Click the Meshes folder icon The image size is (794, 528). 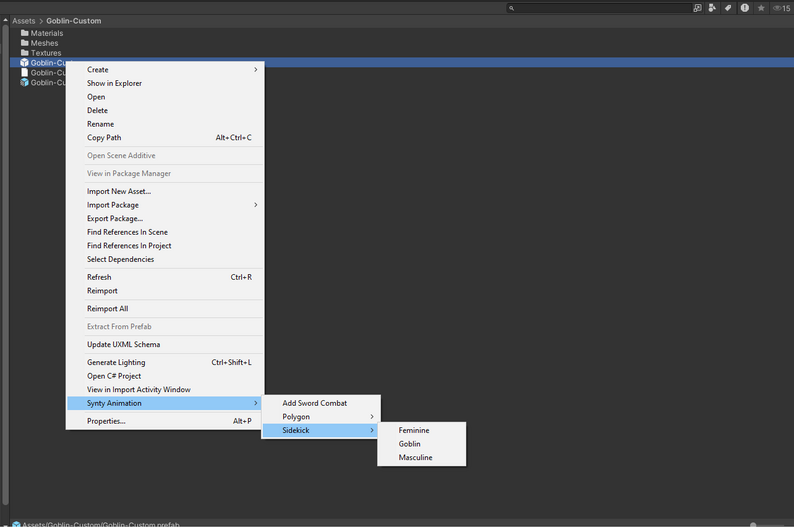coord(24,43)
